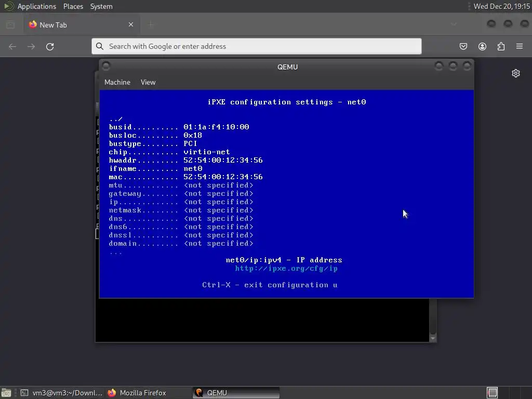Select the hwaddr 52:54:00:12:34:56 row
Screen dimensions: 532x399
185,160
